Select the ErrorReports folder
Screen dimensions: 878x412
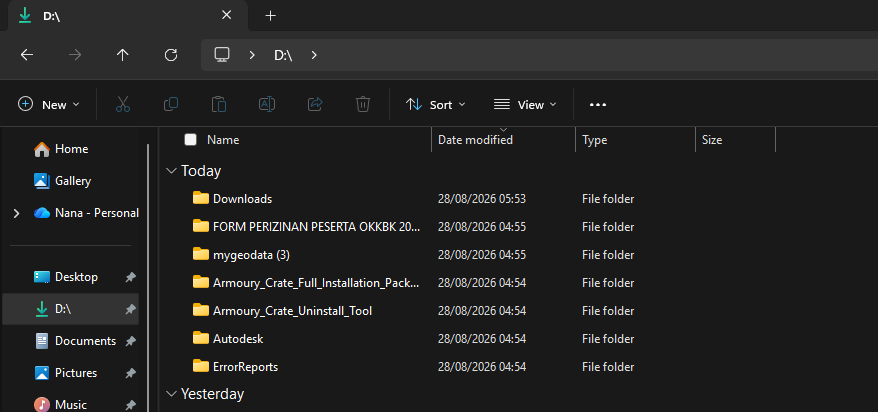245,367
